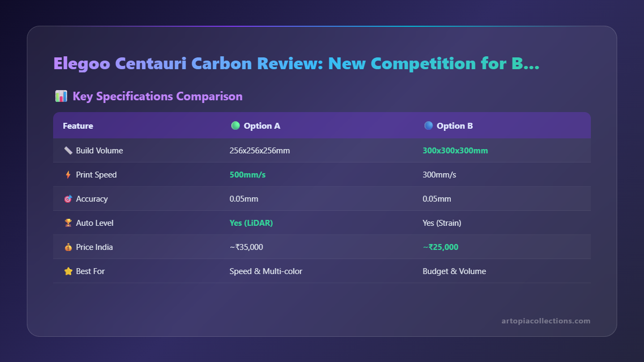Screen dimensions: 644x362
Task: Click the Feature column header
Action: [78, 126]
